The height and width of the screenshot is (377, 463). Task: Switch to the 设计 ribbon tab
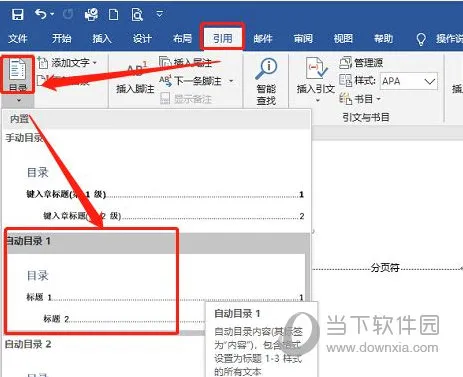(142, 39)
